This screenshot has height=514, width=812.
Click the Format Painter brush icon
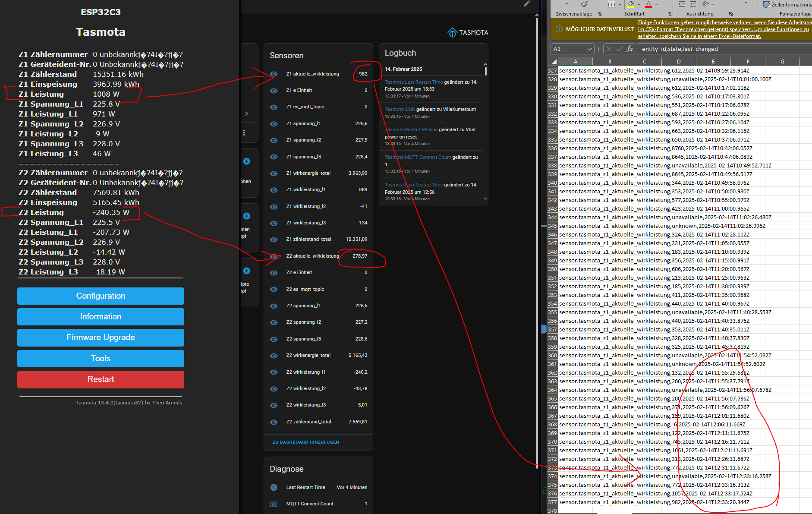584,4
